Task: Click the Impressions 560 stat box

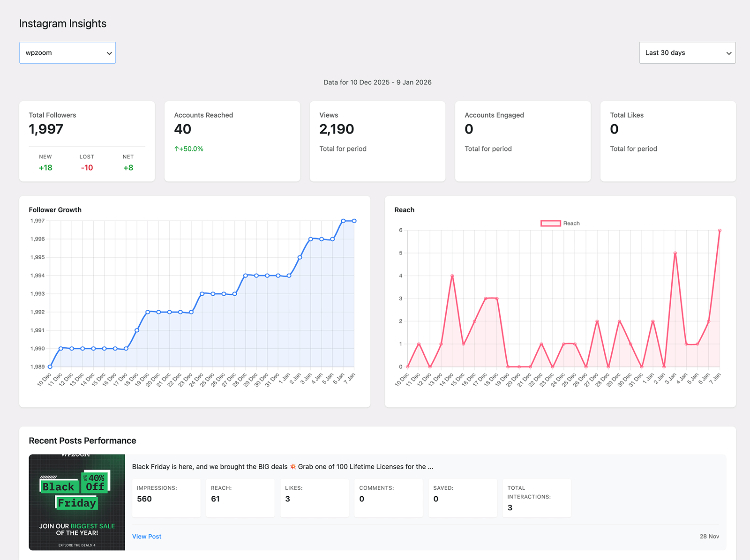Action: (166, 498)
